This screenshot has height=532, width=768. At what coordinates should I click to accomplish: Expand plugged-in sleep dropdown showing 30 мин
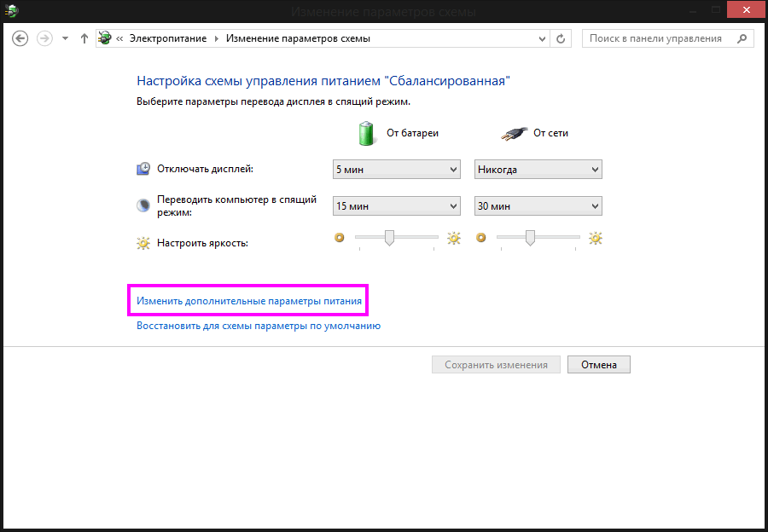538,205
